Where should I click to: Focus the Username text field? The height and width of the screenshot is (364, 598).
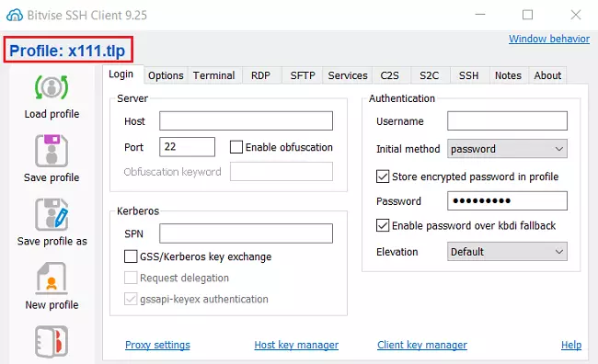pyautogui.click(x=507, y=120)
